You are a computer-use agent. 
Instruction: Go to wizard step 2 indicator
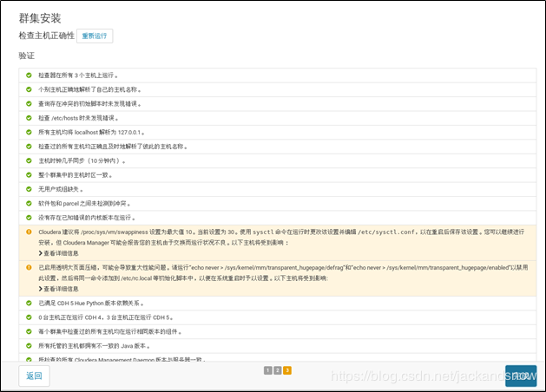[278, 370]
